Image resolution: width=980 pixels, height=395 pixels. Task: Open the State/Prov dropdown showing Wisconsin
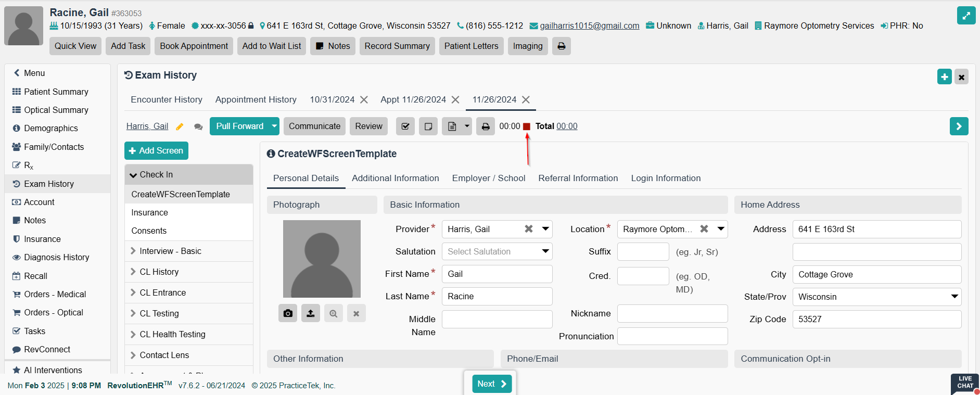pyautogui.click(x=876, y=297)
